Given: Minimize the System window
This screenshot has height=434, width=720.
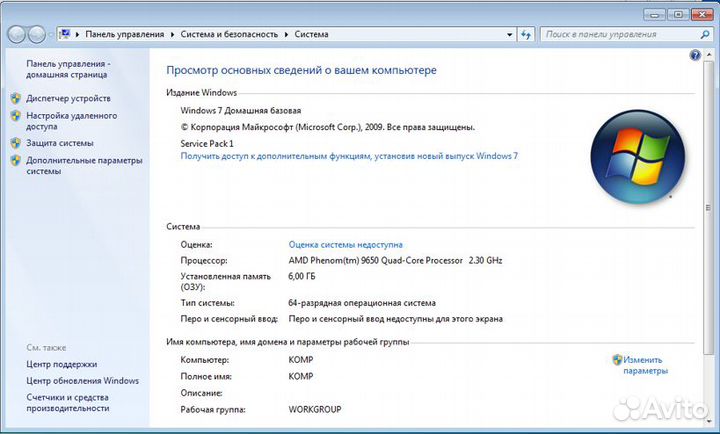Looking at the screenshot, I should point(654,15).
